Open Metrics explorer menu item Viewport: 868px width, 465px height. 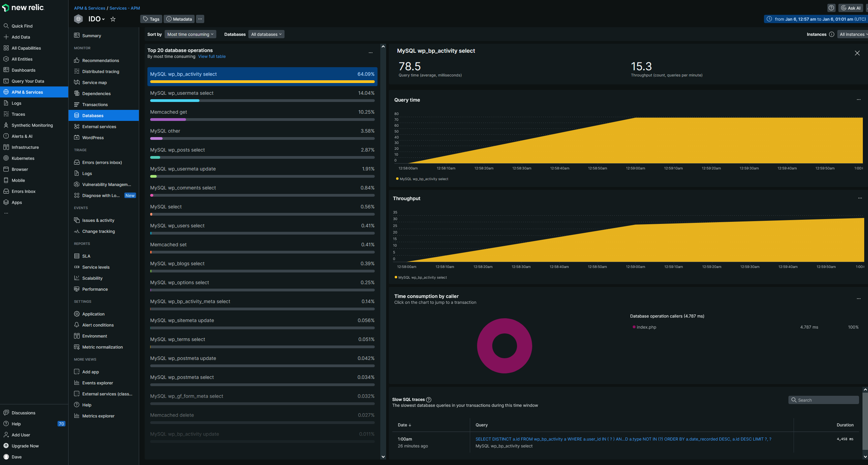click(104, 416)
